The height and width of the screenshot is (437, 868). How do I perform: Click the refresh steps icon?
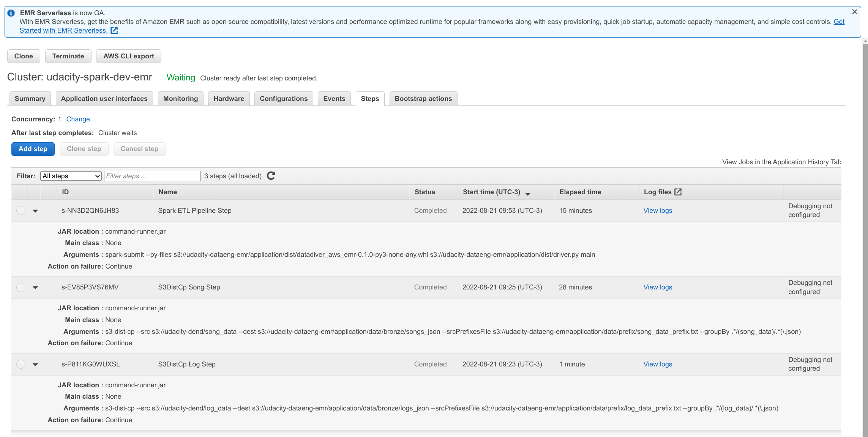[x=271, y=176]
